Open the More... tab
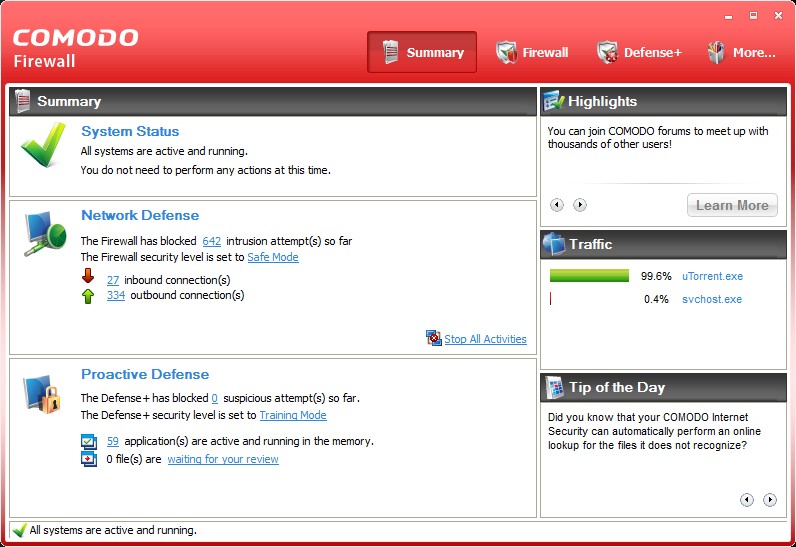Screen dimensions: 796x547 (741, 52)
